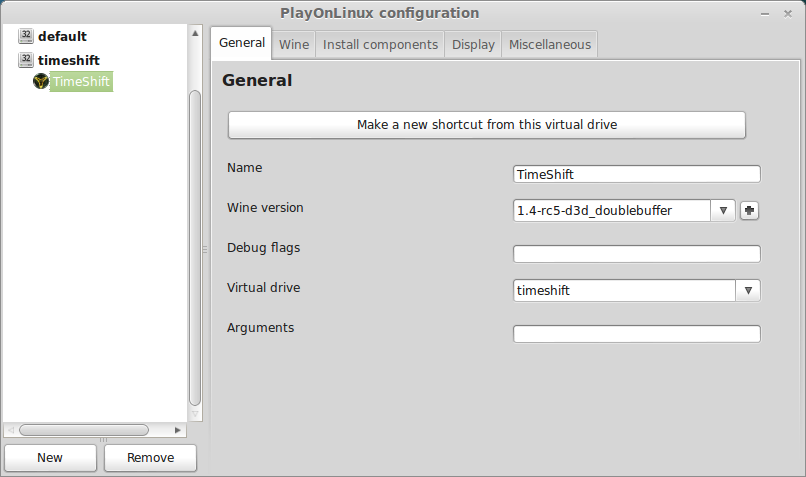Make a new shortcut from this virtual drive
806x477 pixels.
487,125
